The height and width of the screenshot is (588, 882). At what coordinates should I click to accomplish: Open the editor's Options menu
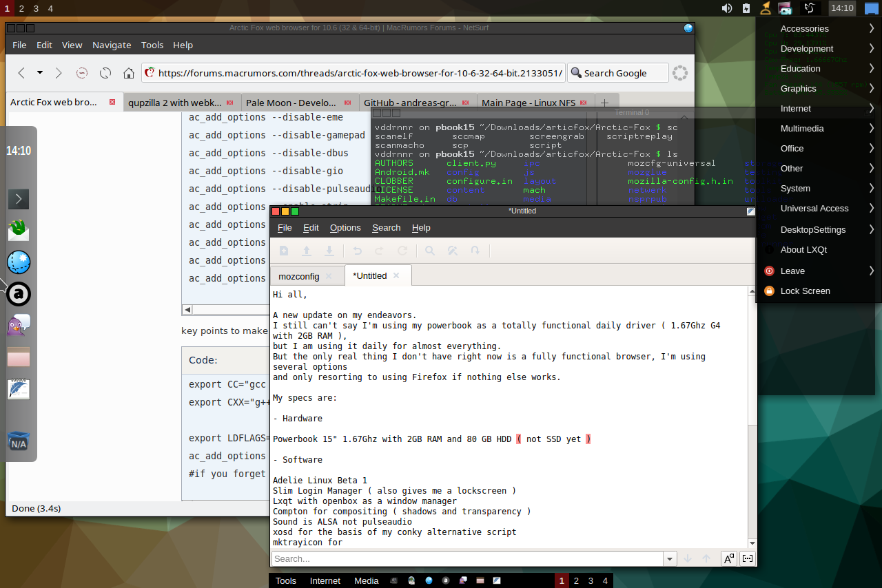345,227
